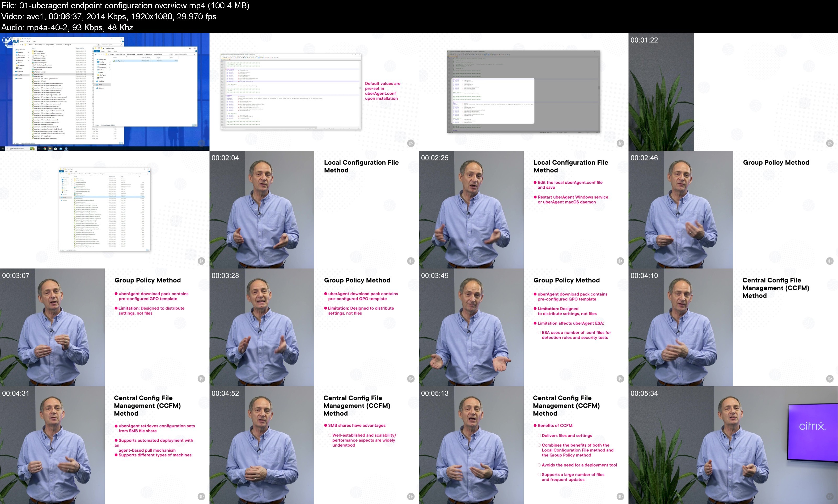Select the 00:02:25 frame thumbnail
This screenshot has width=838, height=504.
[x=524, y=210]
